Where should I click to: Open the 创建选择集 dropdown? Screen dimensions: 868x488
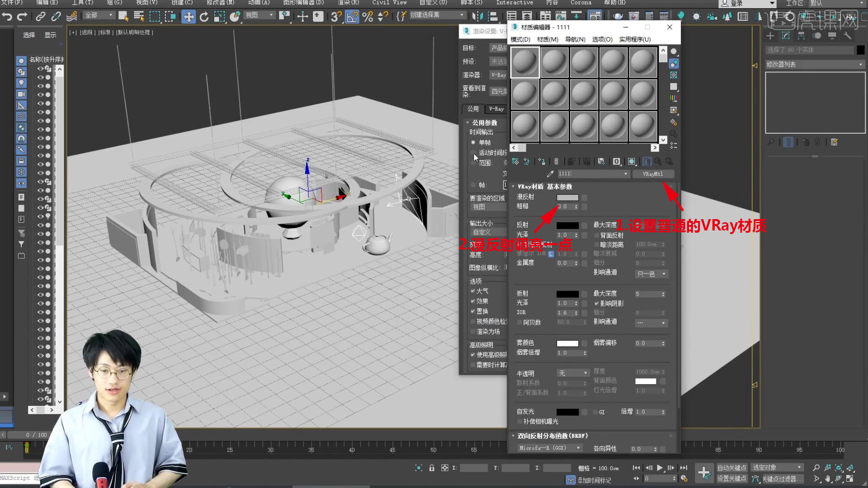(437, 15)
